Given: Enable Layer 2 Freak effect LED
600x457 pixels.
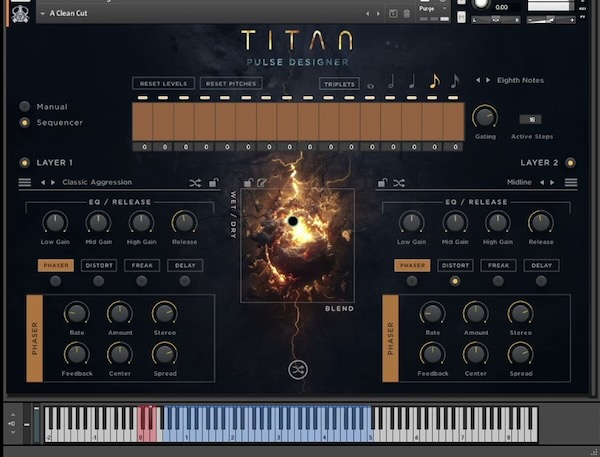Looking at the screenshot, I should coord(498,281).
